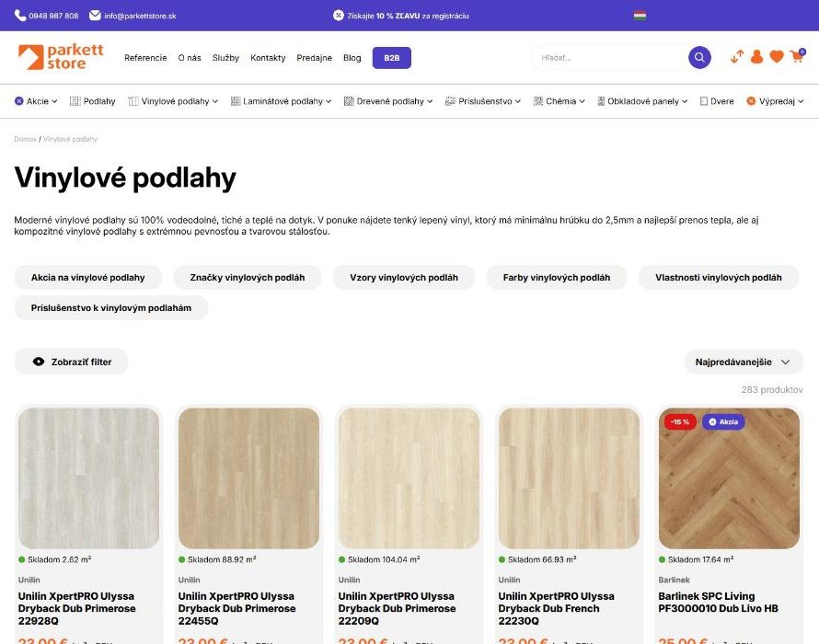Open Dub Primerose 22928Q product image
This screenshot has height=644, width=819.
tap(88, 477)
